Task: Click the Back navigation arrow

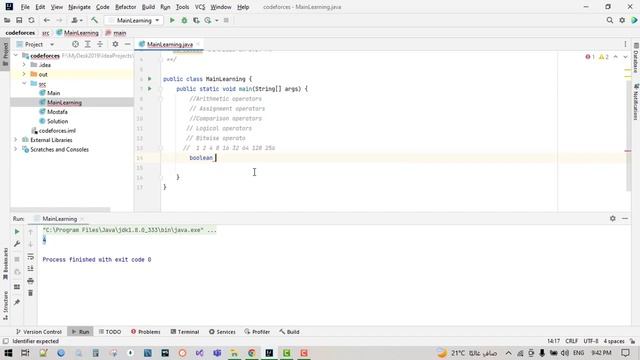Action: tap(47, 20)
